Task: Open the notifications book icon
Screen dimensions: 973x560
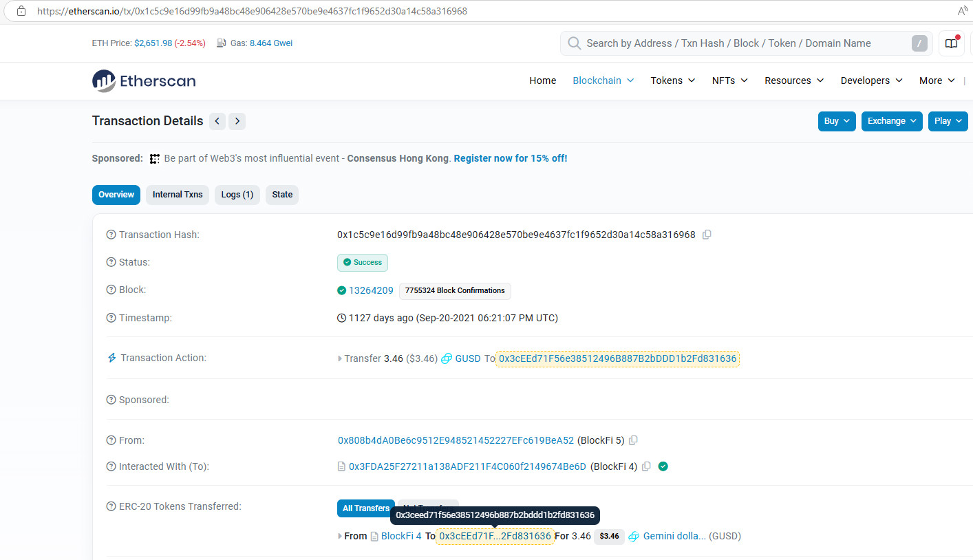Action: [x=951, y=43]
